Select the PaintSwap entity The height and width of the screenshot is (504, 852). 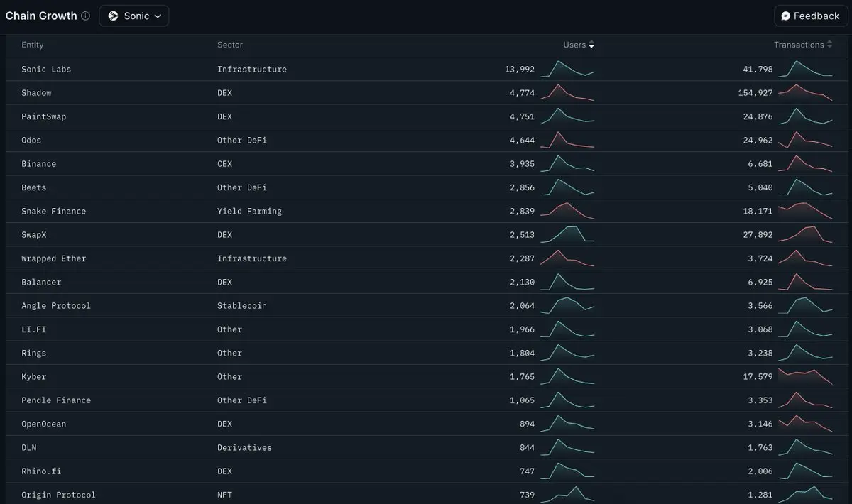pyautogui.click(x=44, y=116)
